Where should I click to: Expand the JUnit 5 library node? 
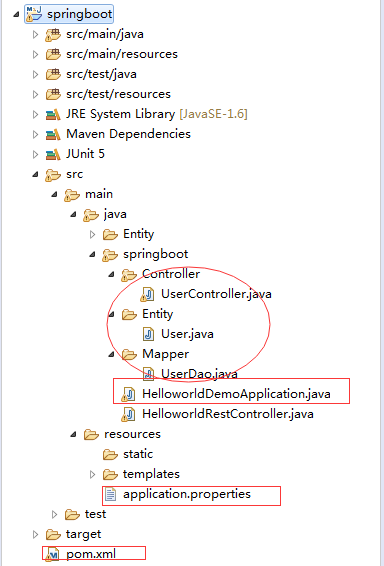point(35,154)
